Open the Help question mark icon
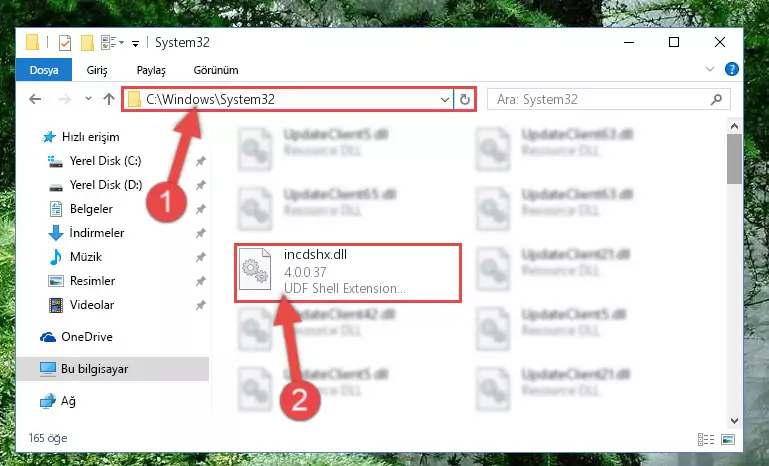Viewport: 769px width, 466px height. (731, 69)
